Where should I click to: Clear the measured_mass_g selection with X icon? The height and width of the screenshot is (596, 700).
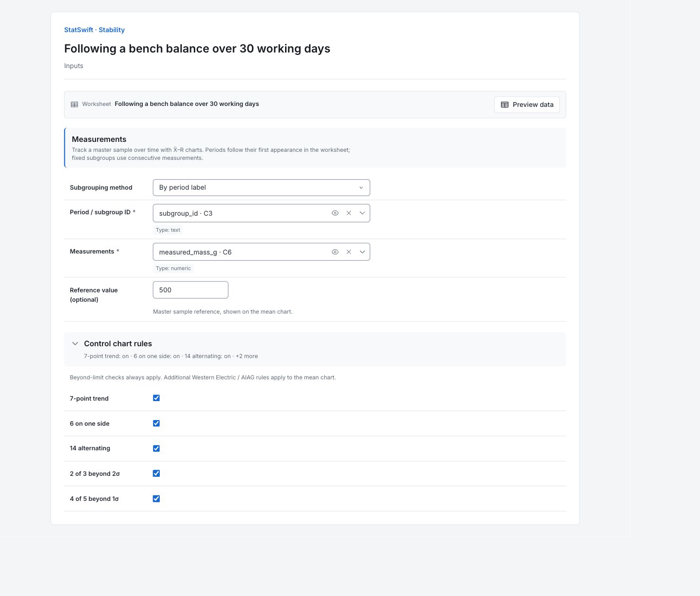point(349,252)
